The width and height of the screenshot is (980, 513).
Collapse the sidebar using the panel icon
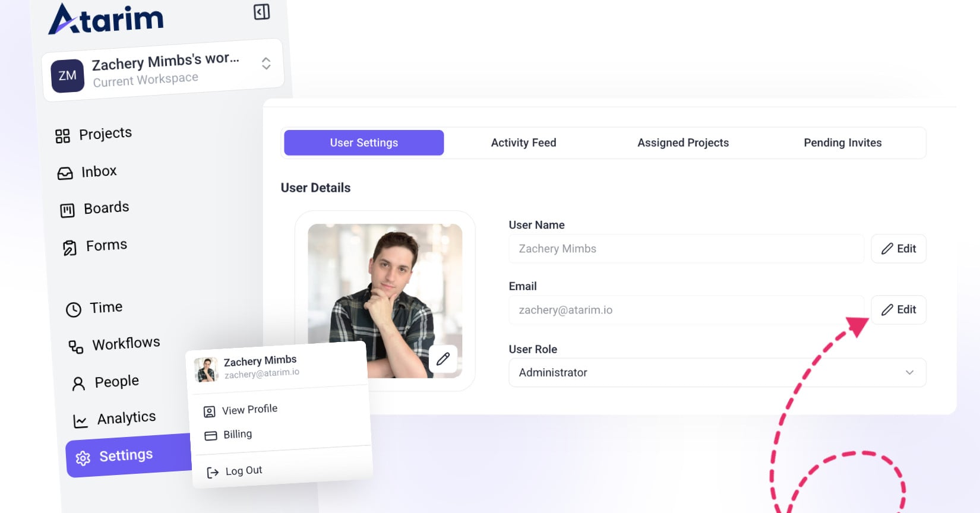pos(261,12)
